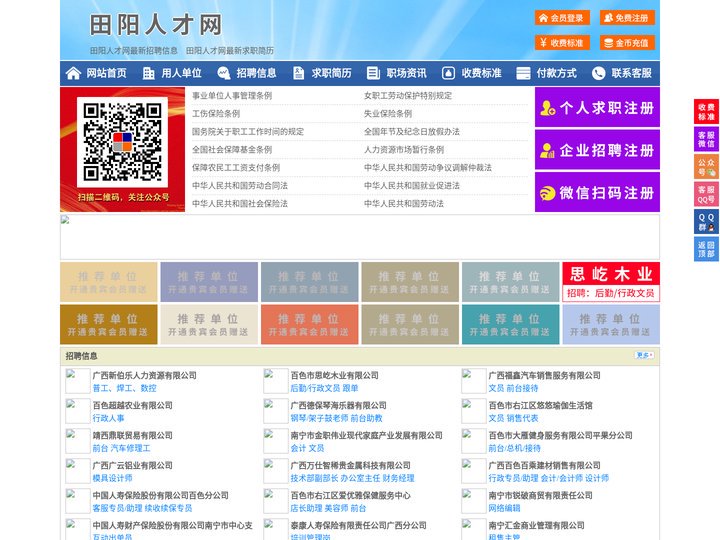Click the icon beside 收费标准 in the nav

click(448, 73)
